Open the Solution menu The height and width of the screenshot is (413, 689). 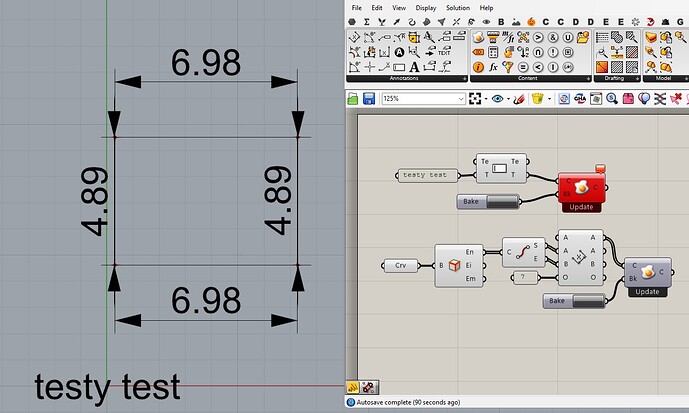[457, 8]
